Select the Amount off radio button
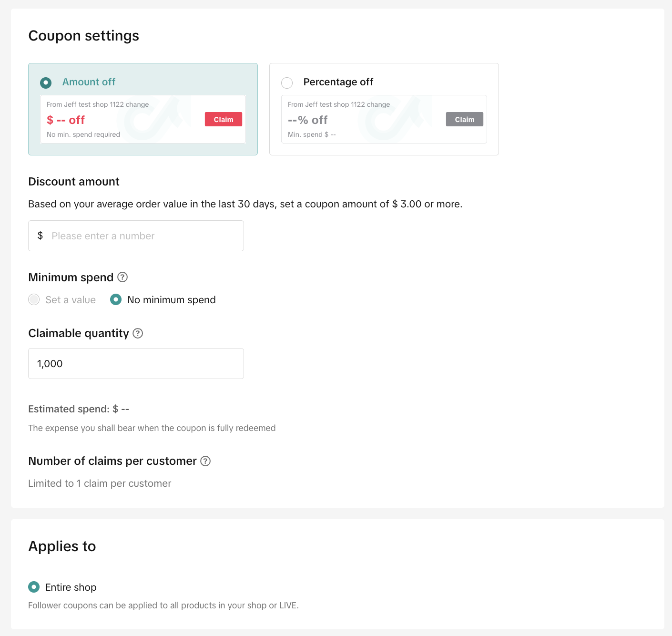Image resolution: width=672 pixels, height=636 pixels. tap(46, 83)
